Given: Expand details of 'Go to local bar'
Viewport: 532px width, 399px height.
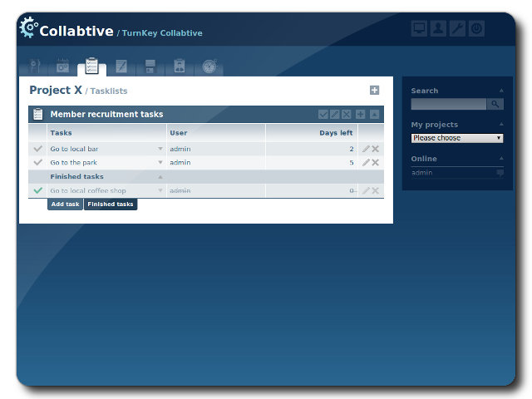Looking at the screenshot, I should 160,150.
